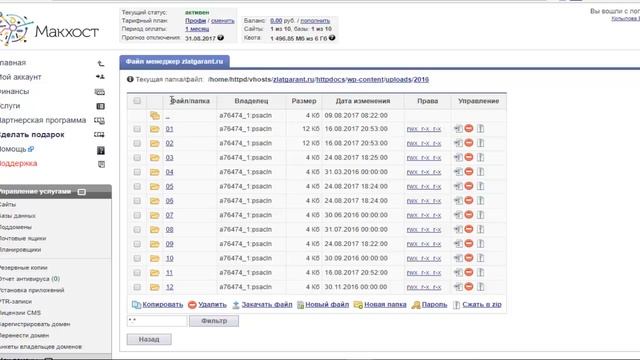
Task: Click red delete icon for folder 02
Action: click(469, 143)
